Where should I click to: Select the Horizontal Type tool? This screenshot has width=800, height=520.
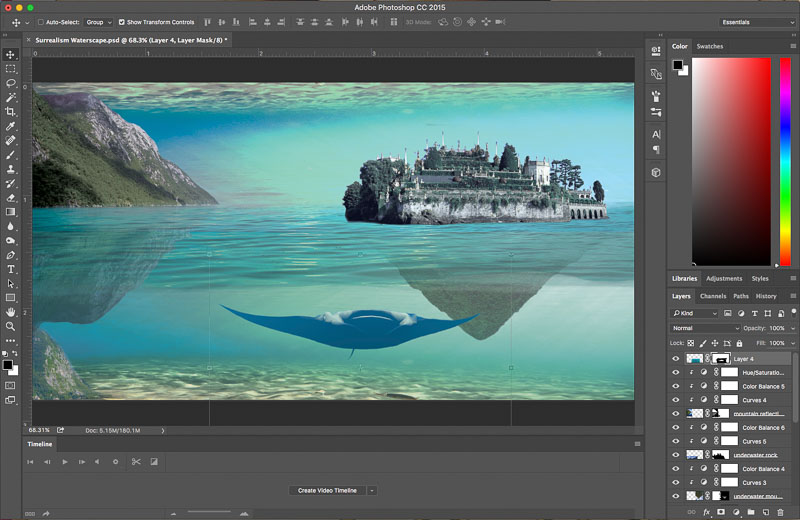click(x=10, y=269)
